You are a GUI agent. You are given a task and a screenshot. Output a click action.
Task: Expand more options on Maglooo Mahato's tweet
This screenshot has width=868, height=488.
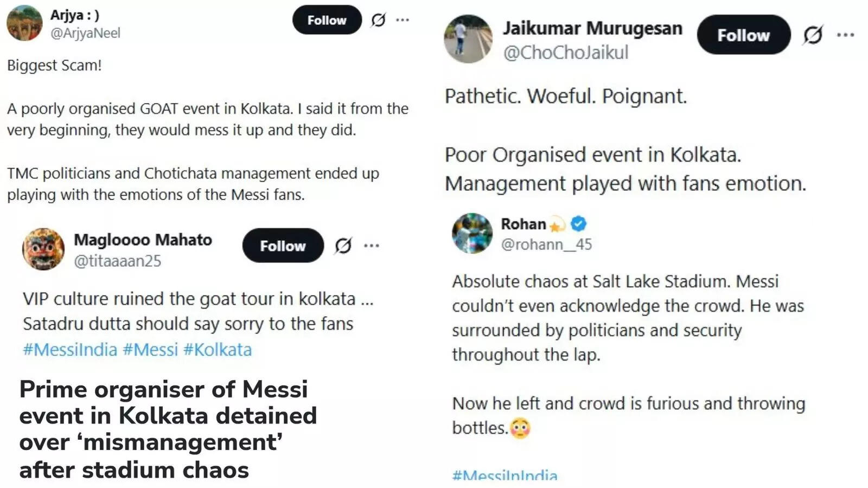point(372,246)
